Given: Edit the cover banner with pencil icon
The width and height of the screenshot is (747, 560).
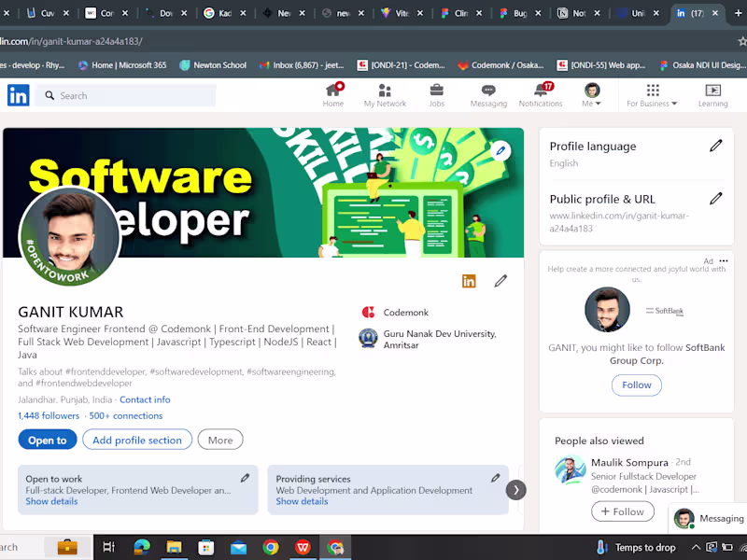Looking at the screenshot, I should [x=500, y=151].
